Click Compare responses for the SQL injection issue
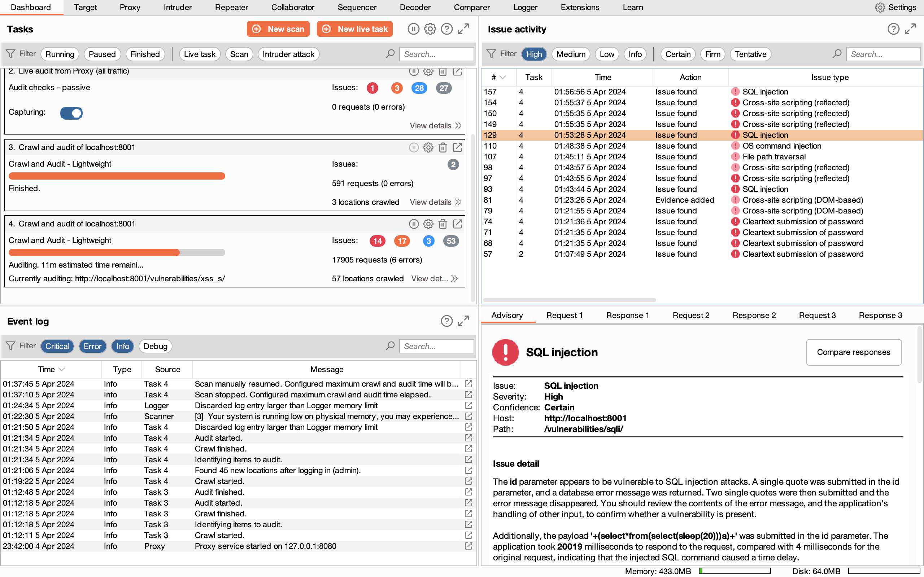 click(x=853, y=352)
